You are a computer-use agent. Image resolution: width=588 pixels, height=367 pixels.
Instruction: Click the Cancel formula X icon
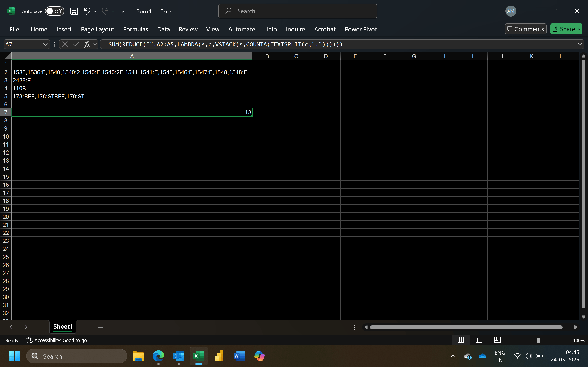pos(65,44)
